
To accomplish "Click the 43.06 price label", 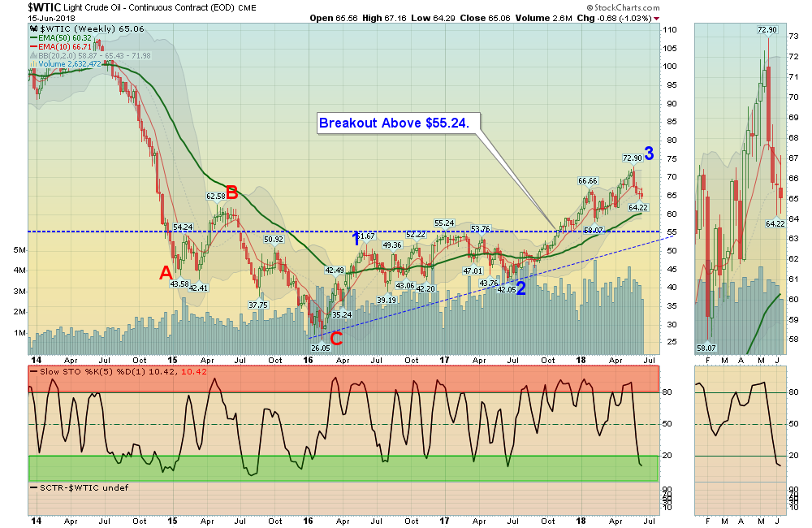I will [405, 285].
